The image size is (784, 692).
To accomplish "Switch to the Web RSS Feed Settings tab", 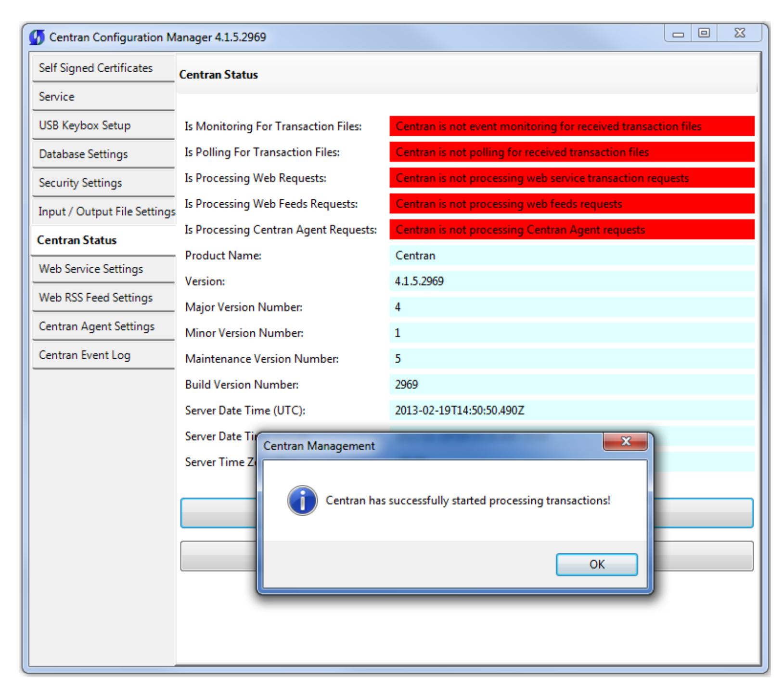I will [103, 298].
